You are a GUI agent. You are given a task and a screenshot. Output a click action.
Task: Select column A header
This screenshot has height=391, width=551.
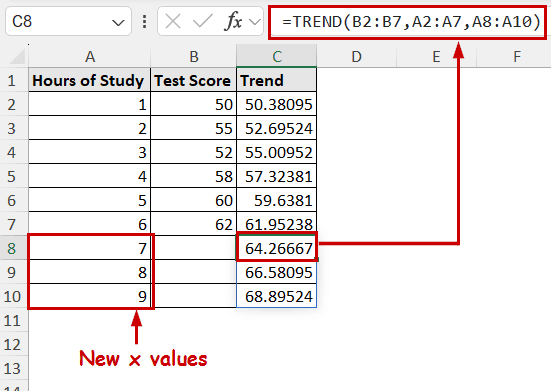(x=90, y=57)
